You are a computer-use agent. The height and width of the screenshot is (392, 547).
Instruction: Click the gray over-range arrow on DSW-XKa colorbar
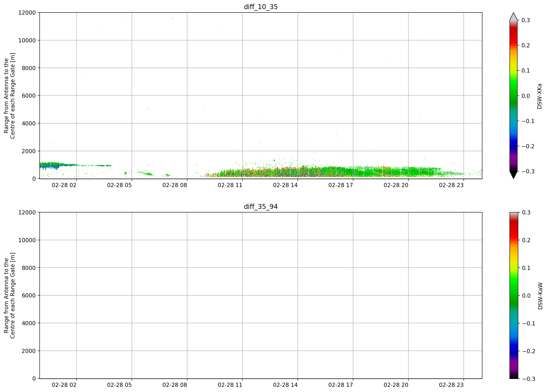(x=513, y=16)
